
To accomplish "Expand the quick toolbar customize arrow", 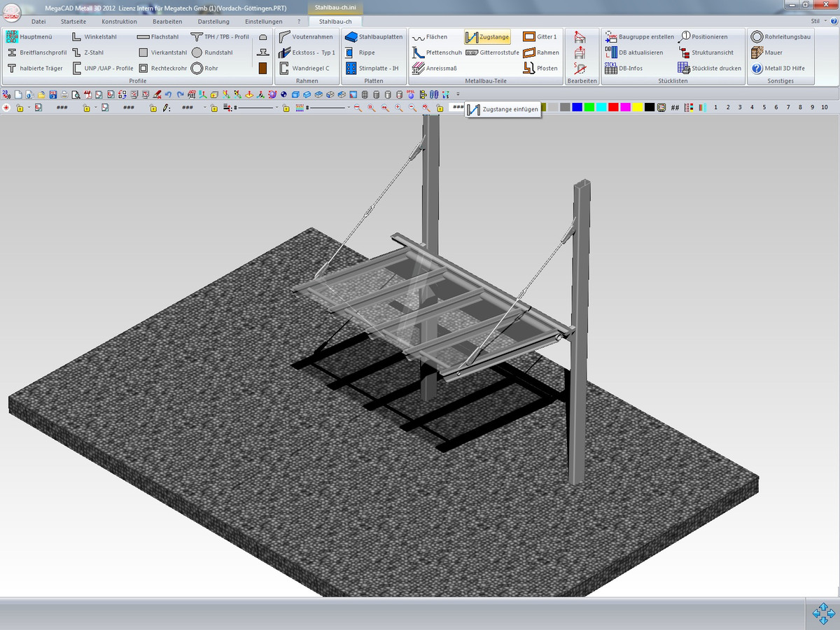I will [458, 94].
